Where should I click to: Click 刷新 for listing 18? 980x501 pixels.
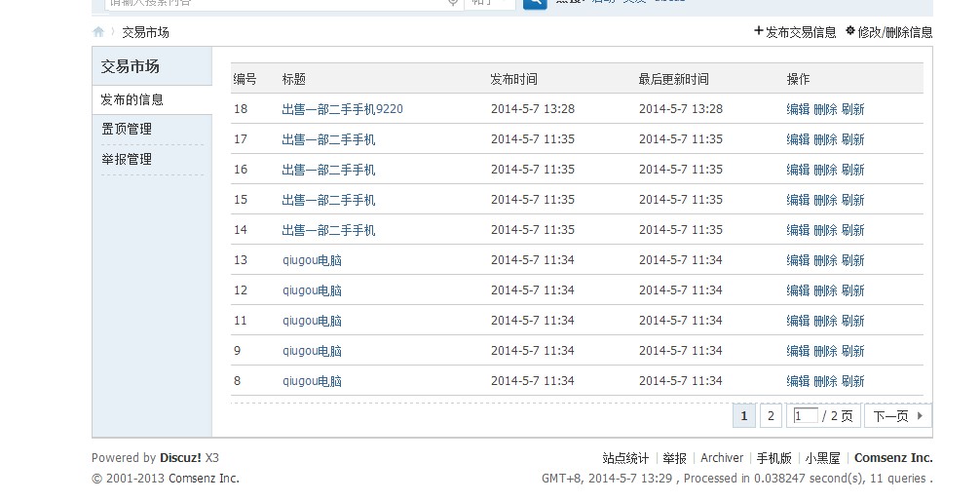click(853, 109)
